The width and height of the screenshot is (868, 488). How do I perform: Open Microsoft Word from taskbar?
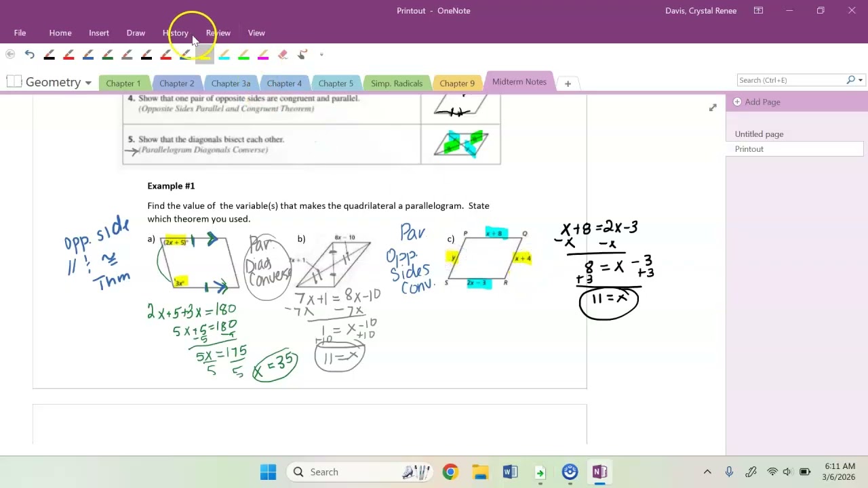(510, 472)
